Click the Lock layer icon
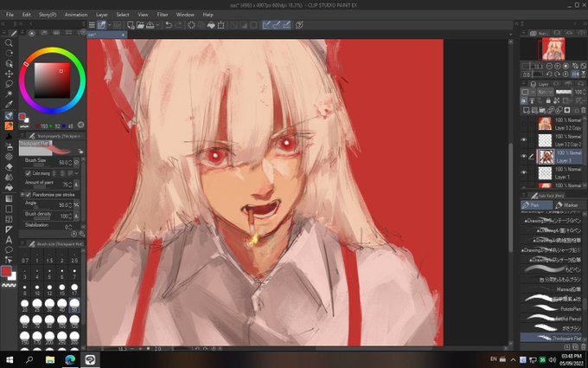 [x=548, y=100]
